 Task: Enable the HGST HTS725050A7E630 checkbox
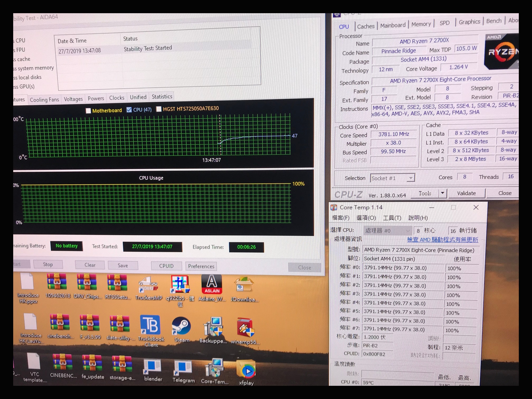(159, 109)
